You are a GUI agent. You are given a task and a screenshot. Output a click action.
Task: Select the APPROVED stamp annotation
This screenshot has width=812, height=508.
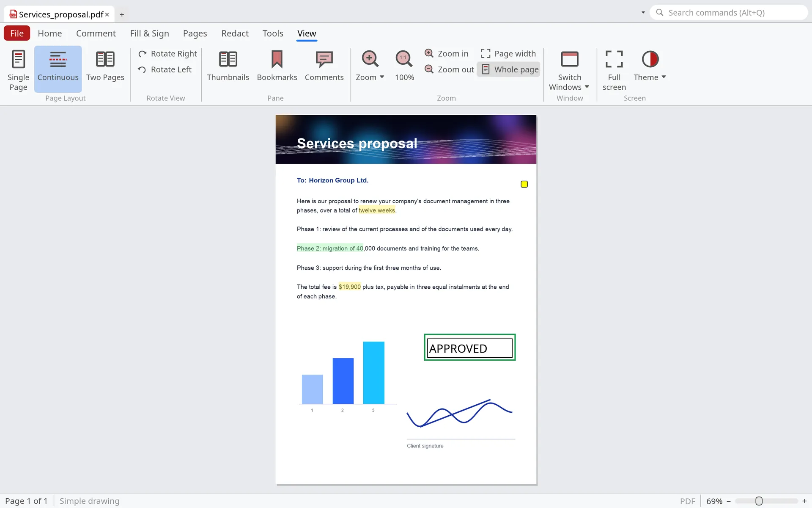469,348
